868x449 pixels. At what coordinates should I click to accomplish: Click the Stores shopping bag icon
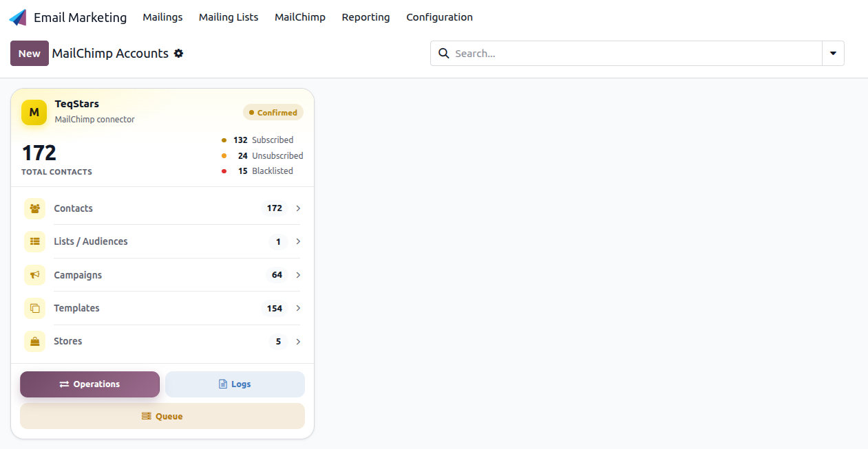[35, 341]
